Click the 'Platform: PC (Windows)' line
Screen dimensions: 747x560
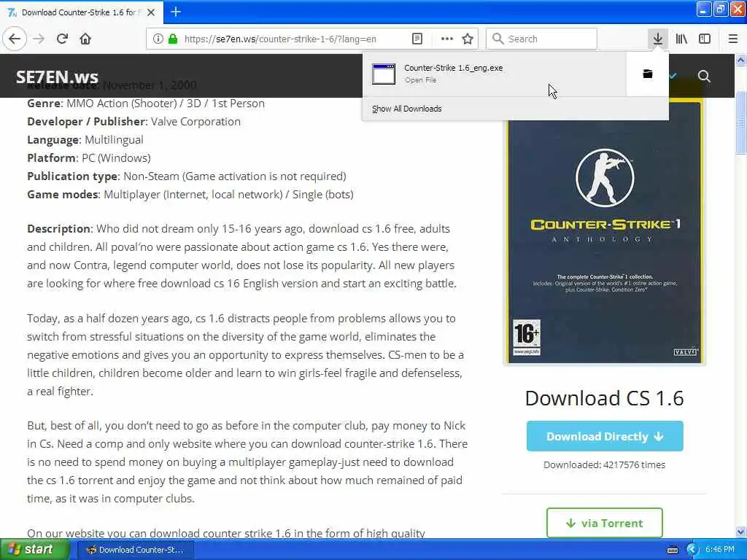pos(89,157)
